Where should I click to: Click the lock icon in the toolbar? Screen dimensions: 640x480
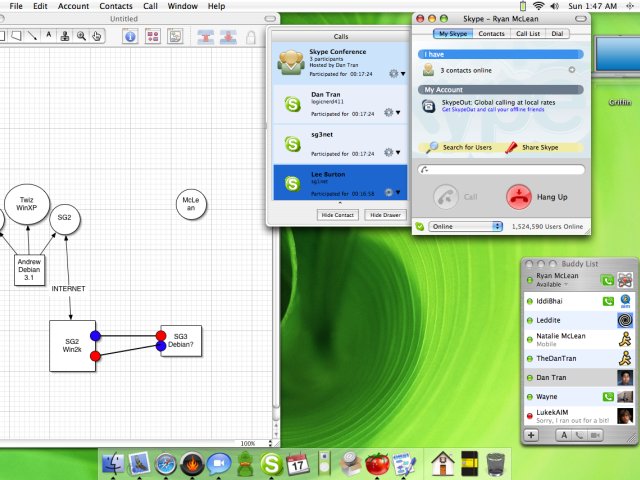251,37
